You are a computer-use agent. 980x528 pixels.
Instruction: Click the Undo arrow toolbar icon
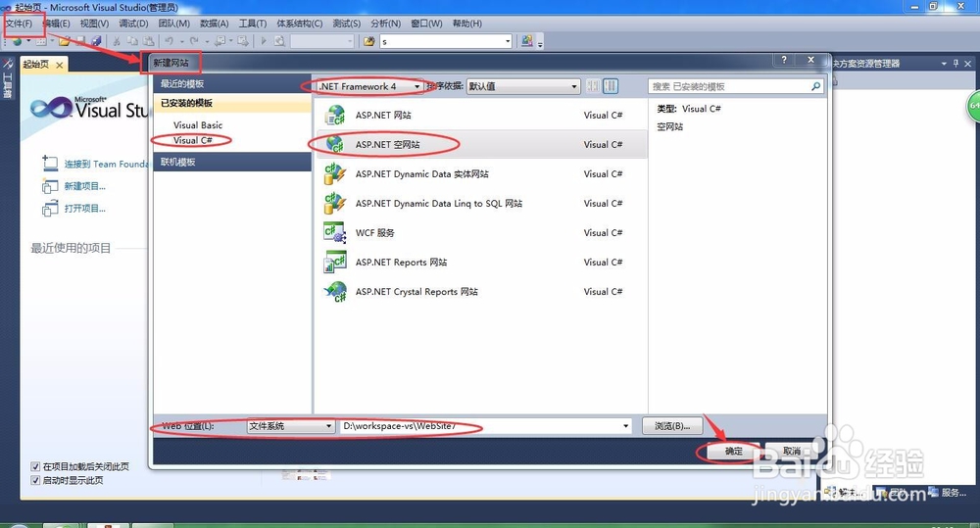pos(169,41)
